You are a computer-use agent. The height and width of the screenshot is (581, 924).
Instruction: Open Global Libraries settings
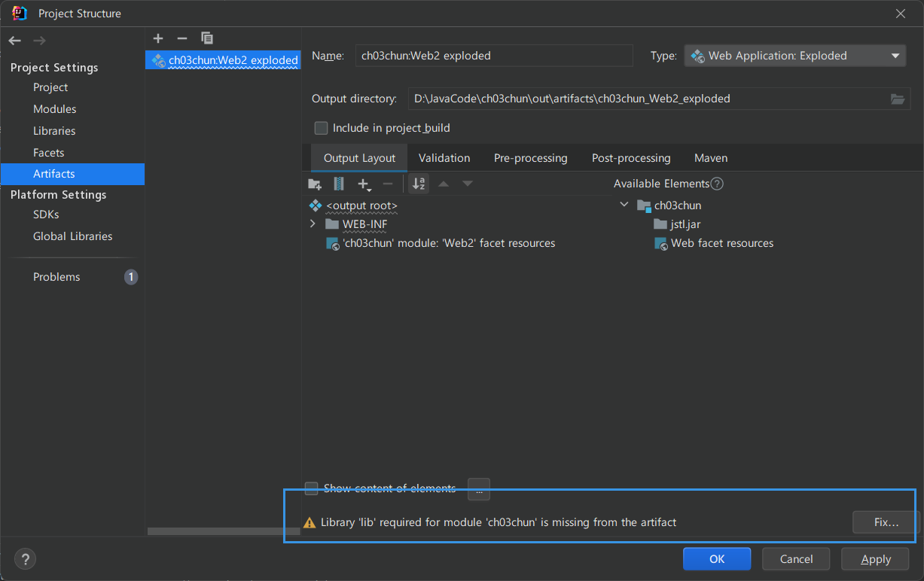[x=72, y=236]
